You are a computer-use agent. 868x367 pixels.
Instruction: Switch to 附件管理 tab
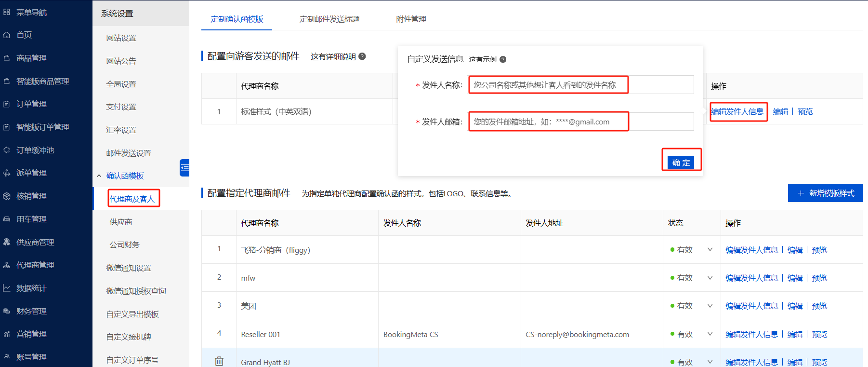click(x=411, y=19)
